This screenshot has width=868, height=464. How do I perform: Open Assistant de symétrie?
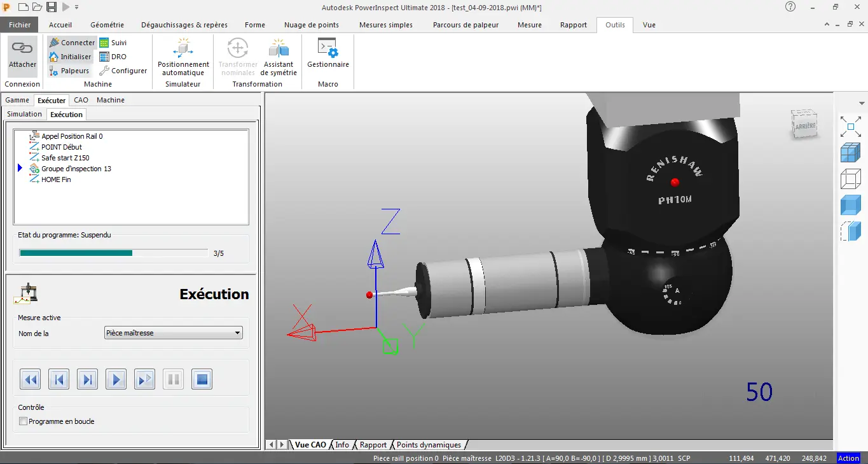[x=279, y=57]
